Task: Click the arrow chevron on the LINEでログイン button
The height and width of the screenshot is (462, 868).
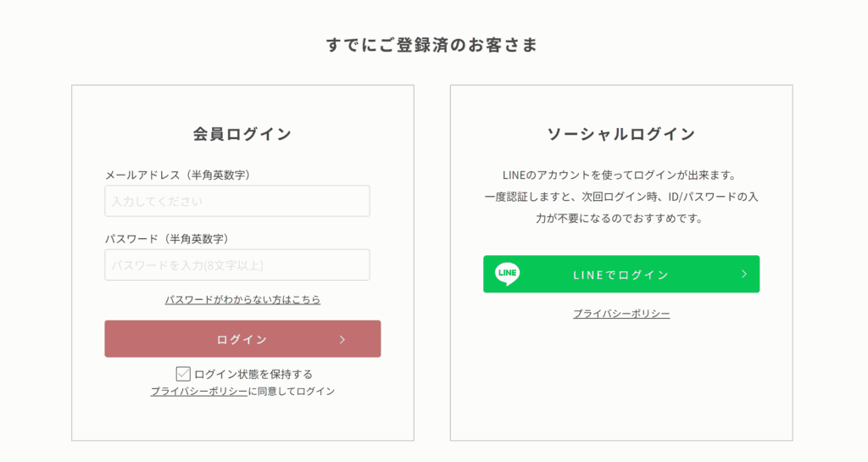Action: click(744, 274)
